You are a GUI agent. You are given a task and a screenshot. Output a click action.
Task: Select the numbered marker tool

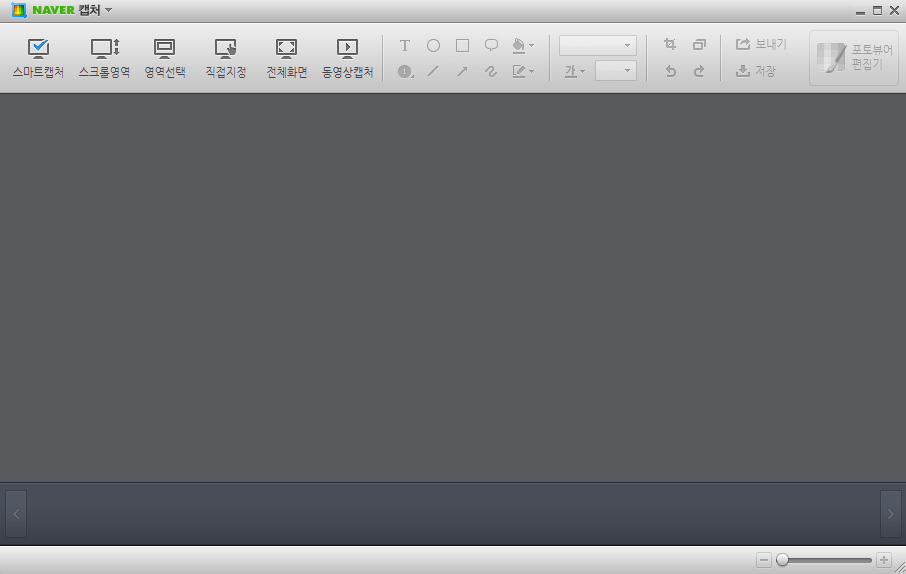coord(406,71)
